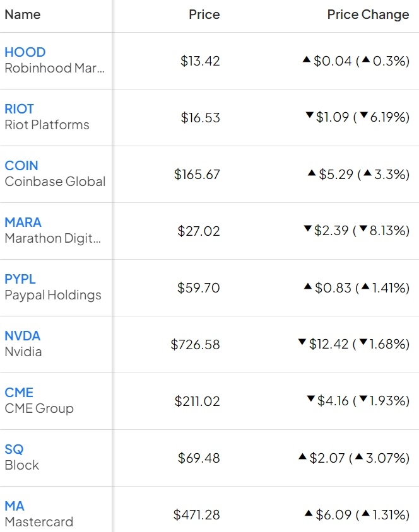Open the HOOD Robinhood stock link
Viewport: 419px width, 532px height.
tap(25, 52)
